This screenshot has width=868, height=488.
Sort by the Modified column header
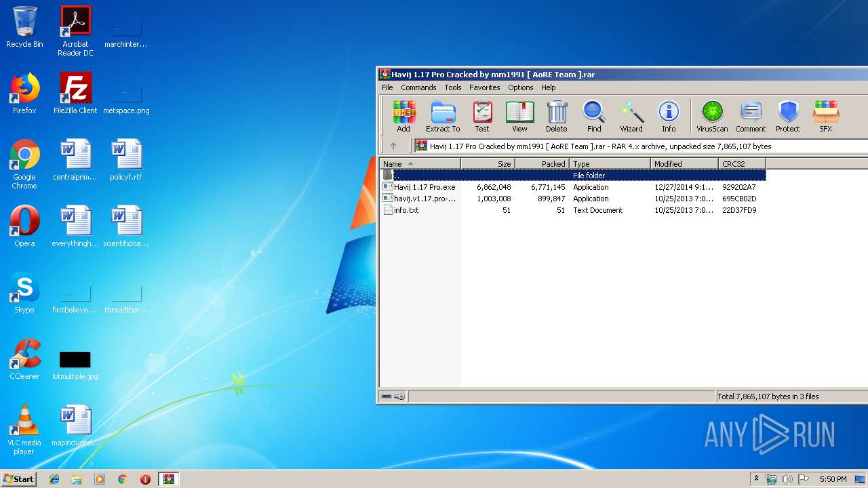pyautogui.click(x=684, y=163)
